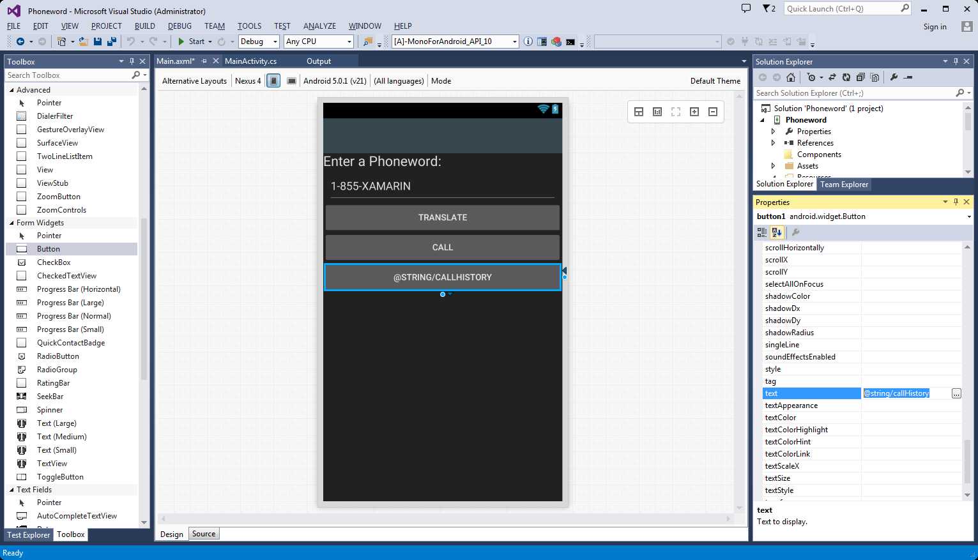This screenshot has width=978, height=560.
Task: Click the Home icon in Solution Explorer
Action: pyautogui.click(x=791, y=77)
